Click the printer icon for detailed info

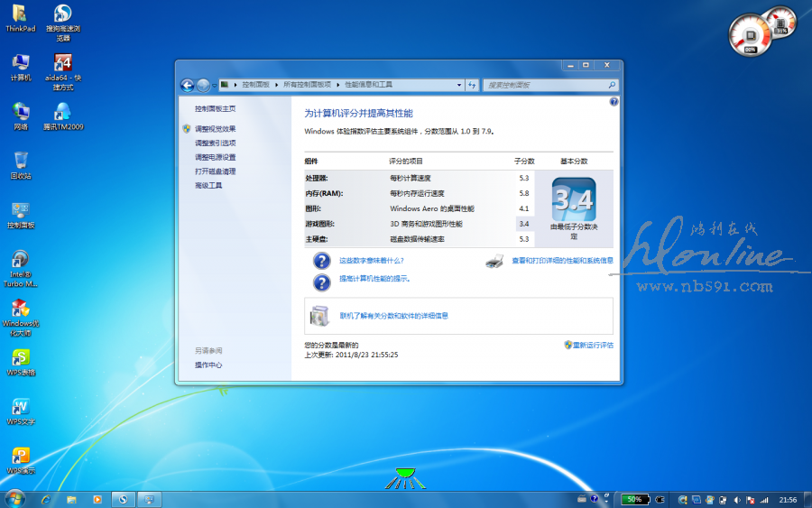click(494, 261)
